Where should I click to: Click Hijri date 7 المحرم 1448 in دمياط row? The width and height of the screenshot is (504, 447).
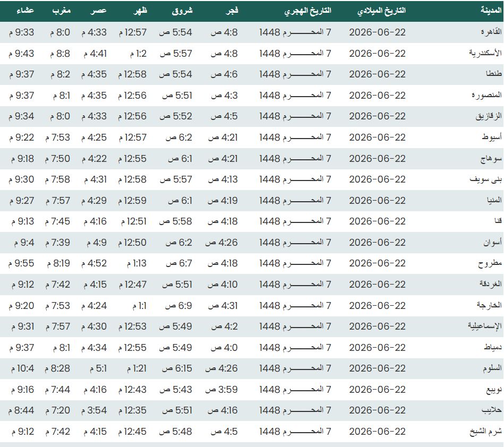pyautogui.click(x=295, y=348)
